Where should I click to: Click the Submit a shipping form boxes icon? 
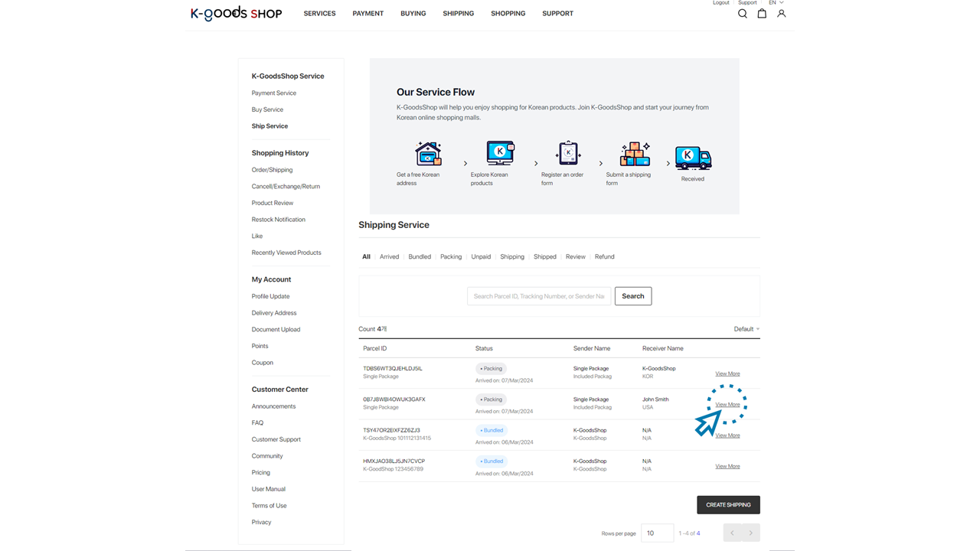(635, 154)
